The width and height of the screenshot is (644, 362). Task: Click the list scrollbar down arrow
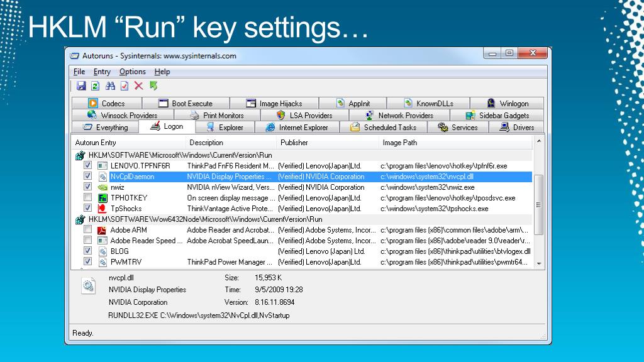pos(539,263)
